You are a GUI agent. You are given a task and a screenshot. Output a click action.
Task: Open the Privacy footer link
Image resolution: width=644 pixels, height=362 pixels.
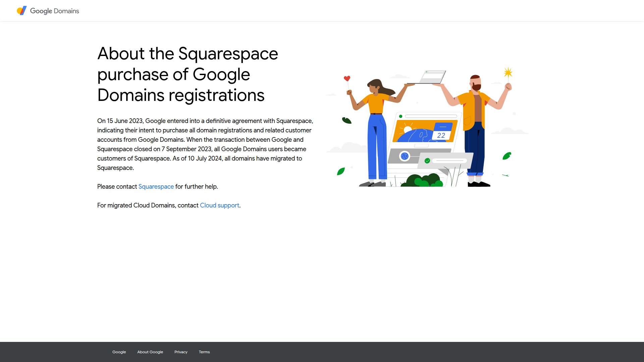[181, 352]
